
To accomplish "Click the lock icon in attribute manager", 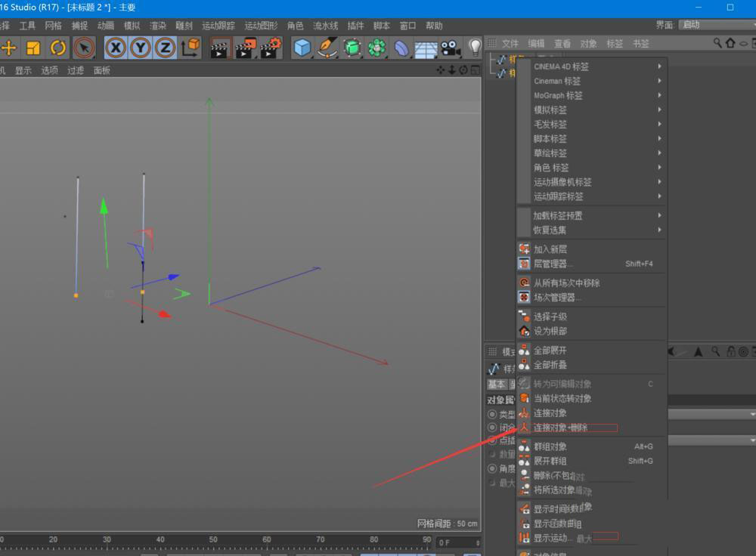I will 731,352.
